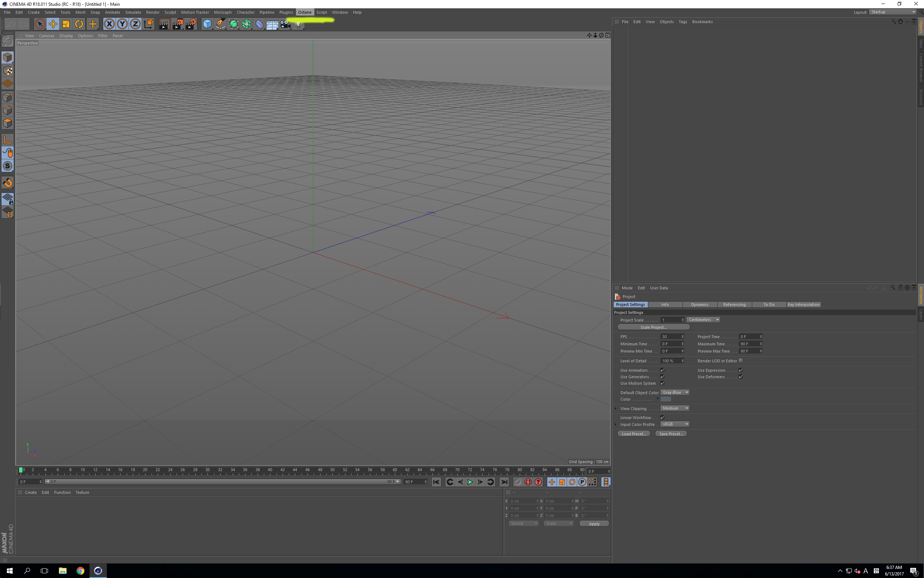Open the Subdivision Surface generator icon
Screen dimensions: 924x578
click(x=233, y=24)
